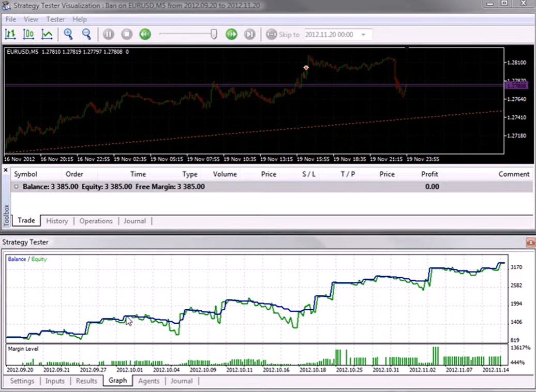
Task: Click the Strategy Tester Visualization window icon
Action: point(6,6)
